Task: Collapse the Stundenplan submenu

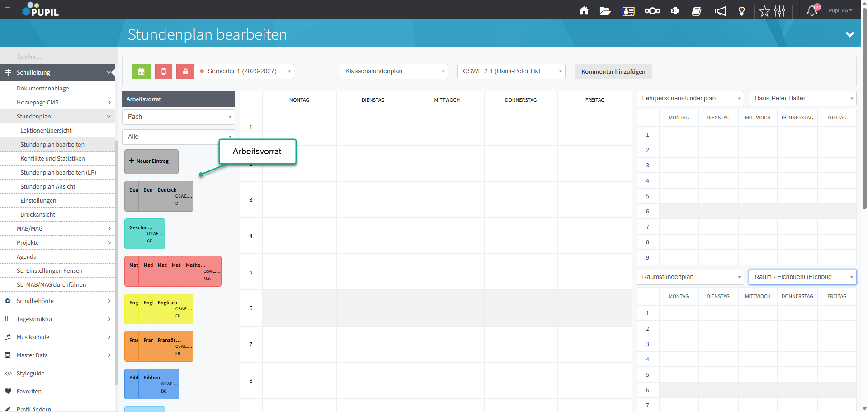Action: point(109,117)
